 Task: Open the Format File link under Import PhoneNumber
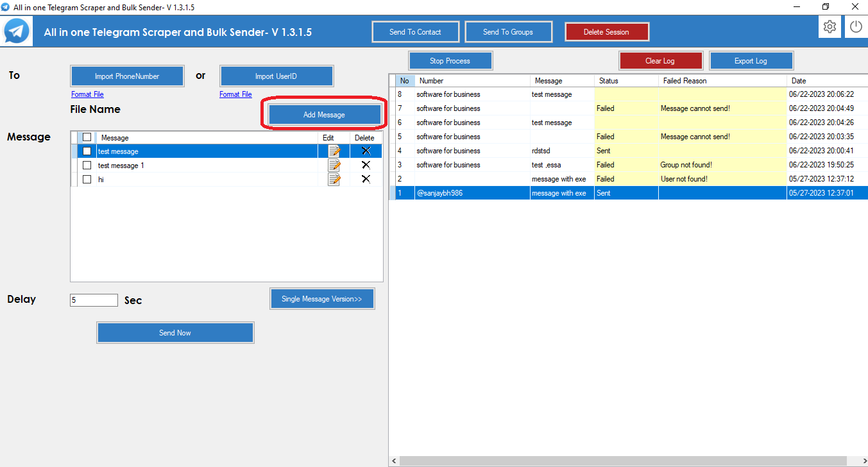point(87,94)
